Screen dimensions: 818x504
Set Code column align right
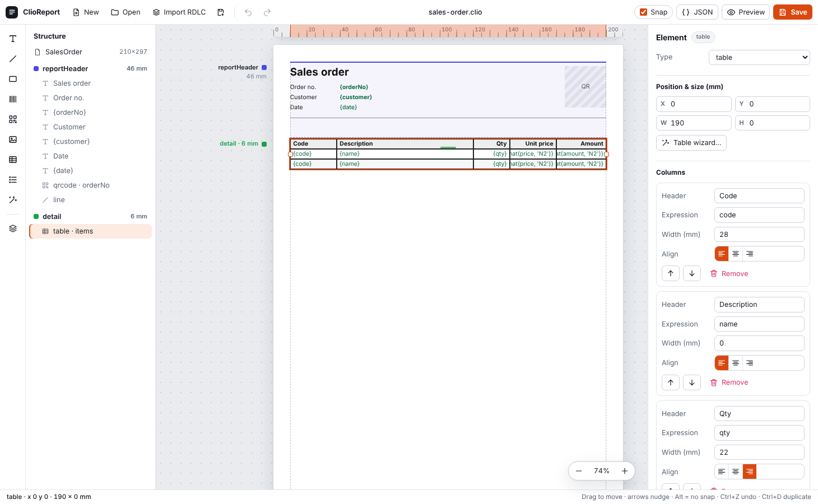coord(750,254)
